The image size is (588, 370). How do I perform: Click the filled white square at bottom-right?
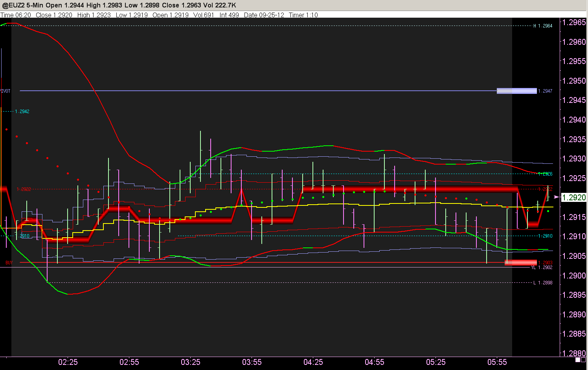point(577,360)
